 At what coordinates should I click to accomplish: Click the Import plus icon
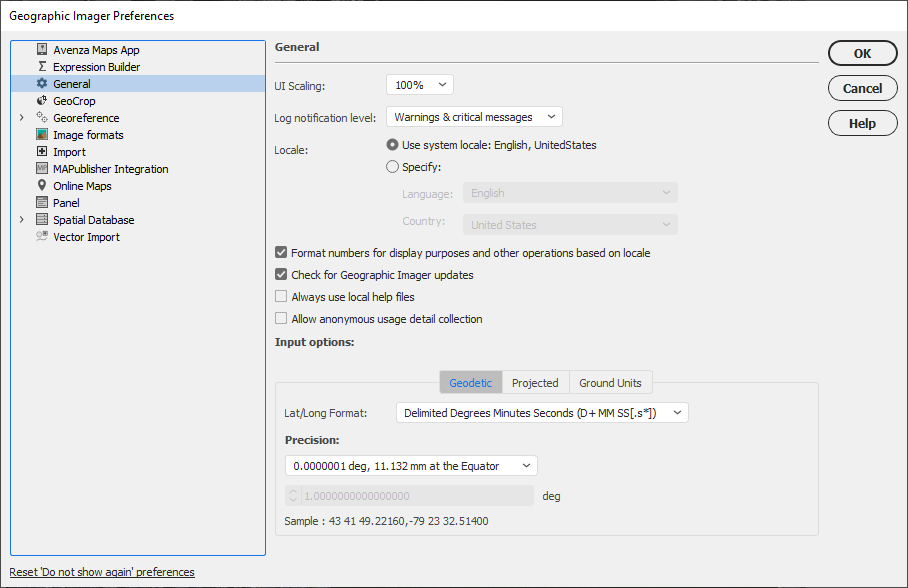click(x=42, y=151)
